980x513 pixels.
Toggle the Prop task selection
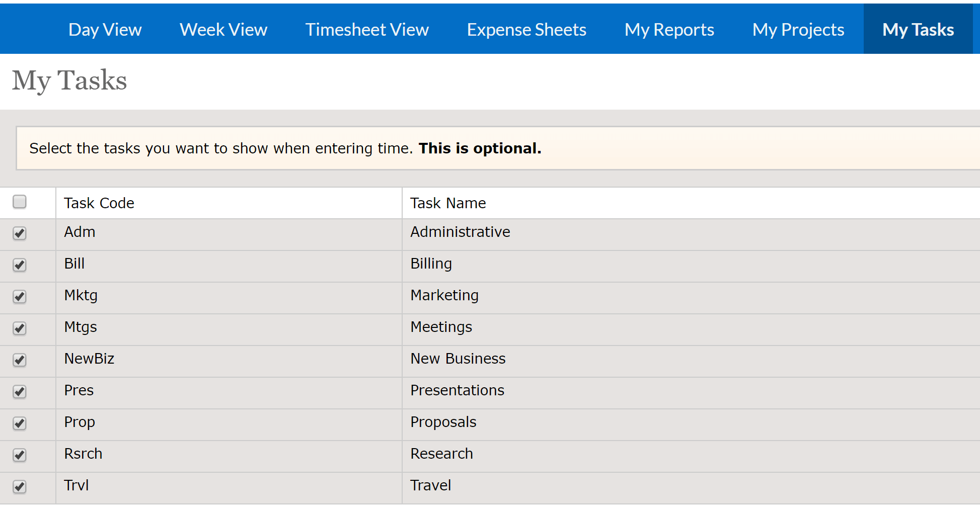19,424
